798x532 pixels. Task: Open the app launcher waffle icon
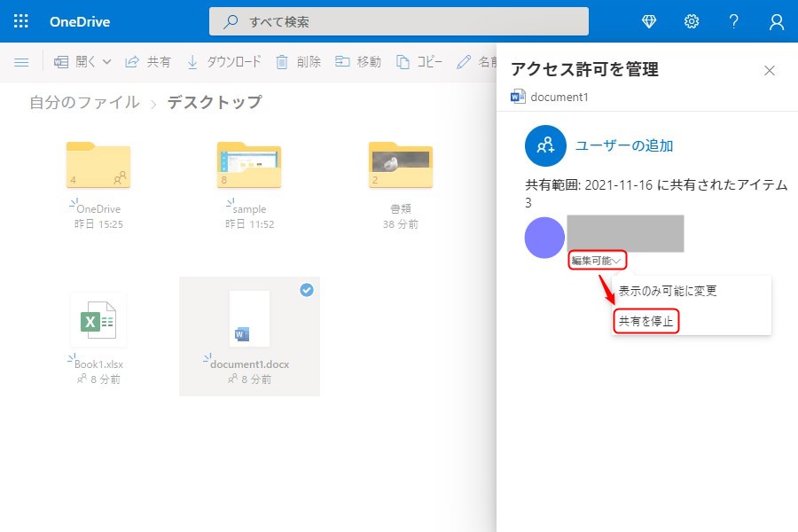(x=21, y=21)
